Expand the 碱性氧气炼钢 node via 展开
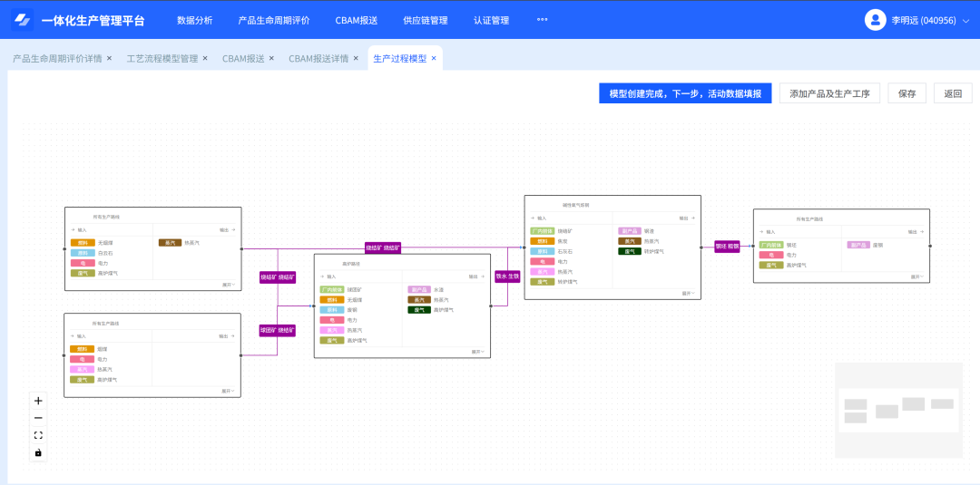Screen dimensions: 980x485 [x=688, y=293]
